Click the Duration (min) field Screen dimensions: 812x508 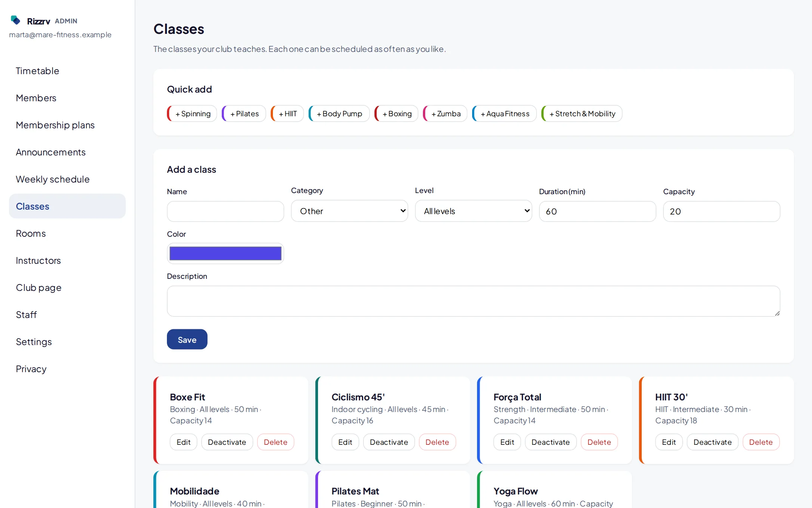[x=598, y=211]
